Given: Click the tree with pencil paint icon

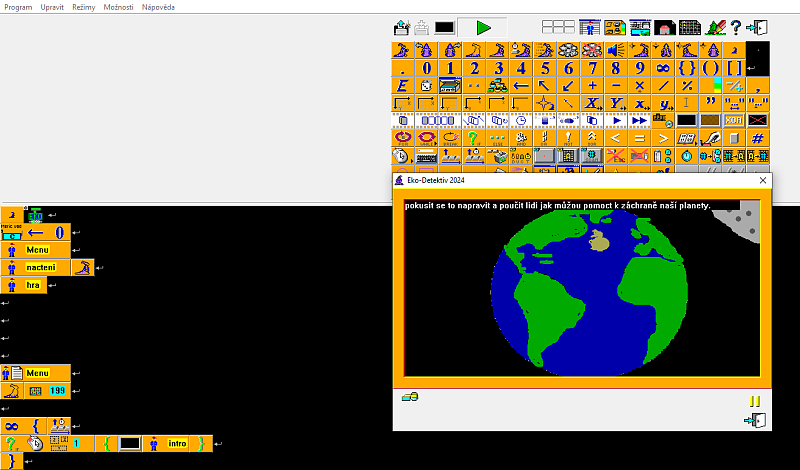Looking at the screenshot, I should click(715, 28).
